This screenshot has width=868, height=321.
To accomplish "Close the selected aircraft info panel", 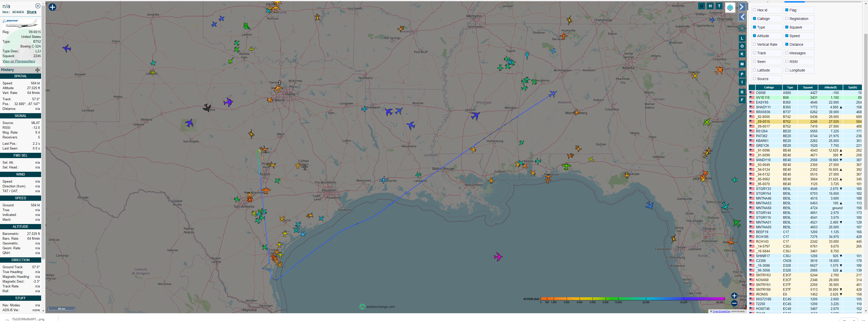I will click(x=38, y=6).
